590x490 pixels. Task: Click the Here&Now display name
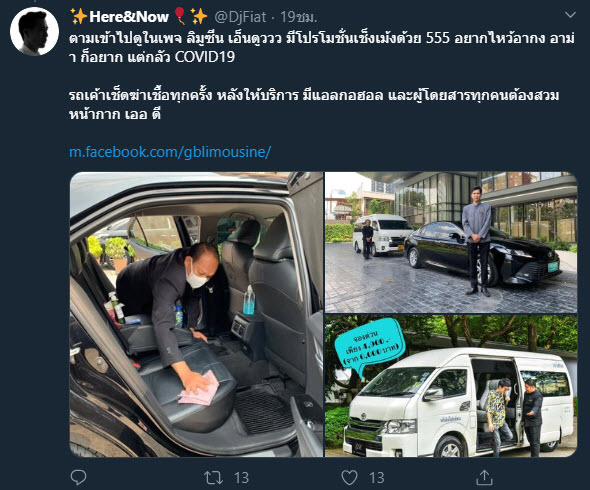click(128, 17)
